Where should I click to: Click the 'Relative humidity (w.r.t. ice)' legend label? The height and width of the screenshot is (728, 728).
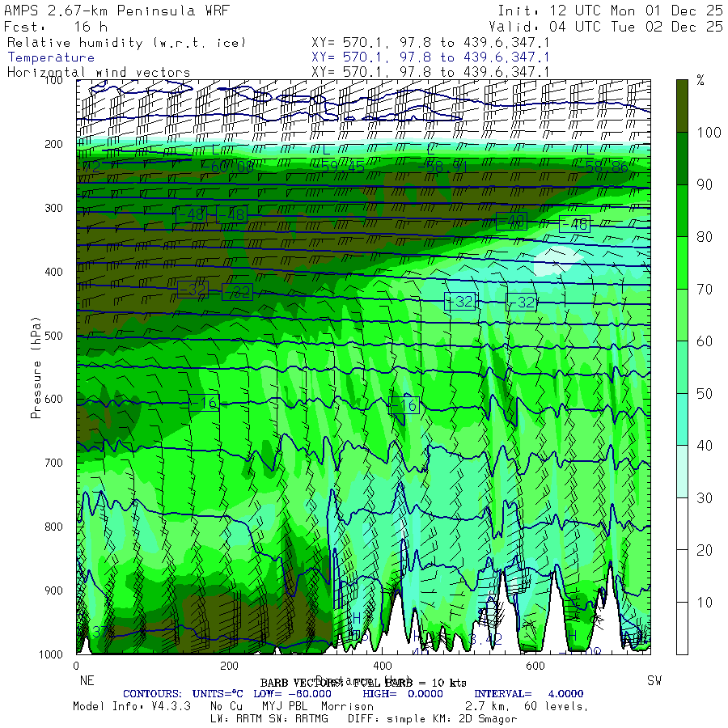pos(127,42)
